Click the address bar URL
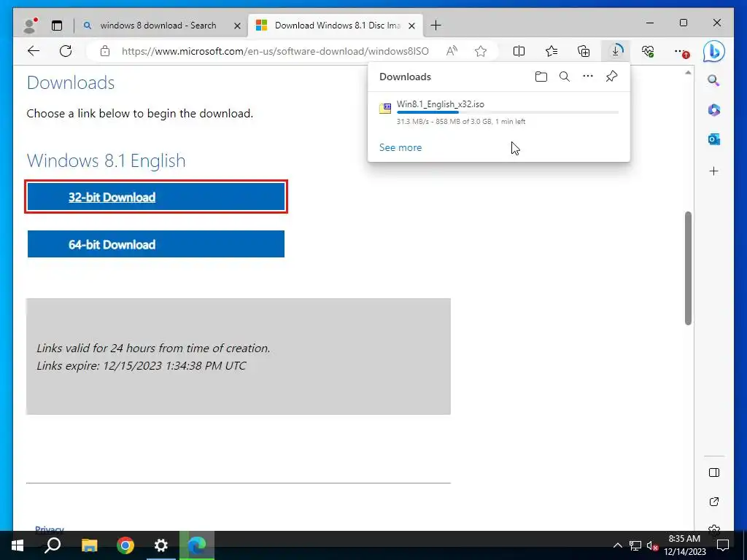Viewport: 747px width, 560px height. click(x=275, y=51)
